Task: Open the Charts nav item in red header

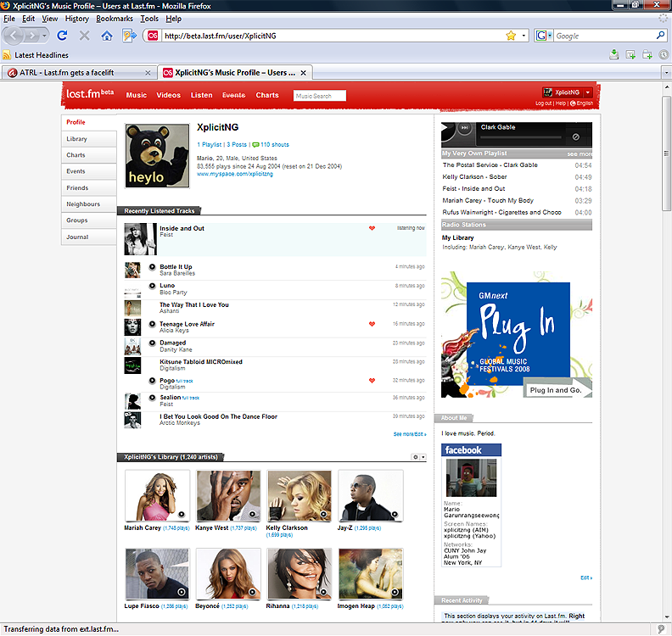Action: 267,95
